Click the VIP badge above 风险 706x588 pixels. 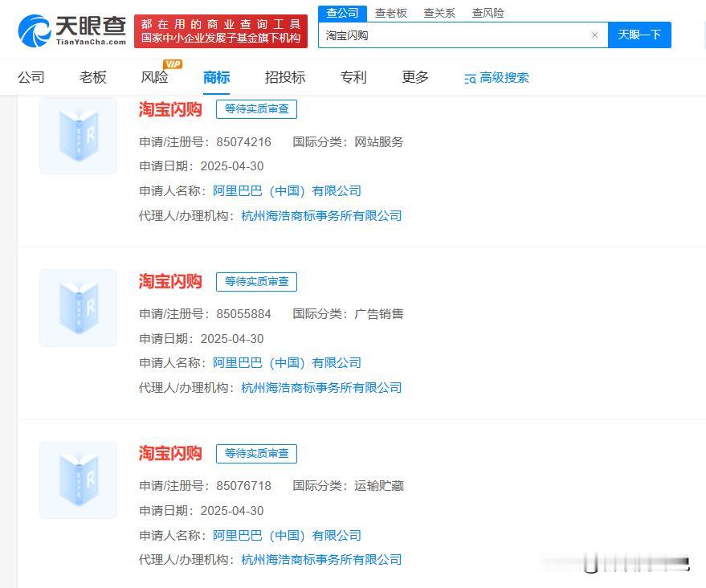[x=173, y=64]
